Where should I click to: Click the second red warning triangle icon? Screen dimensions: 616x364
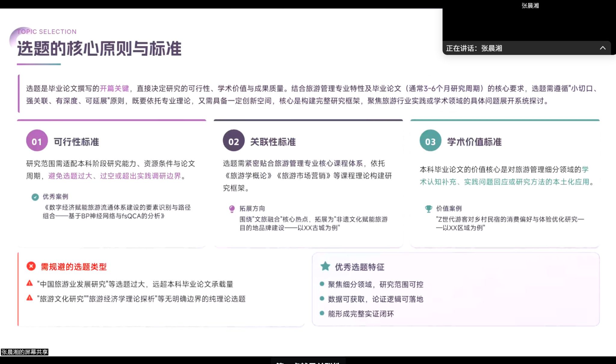(x=29, y=298)
